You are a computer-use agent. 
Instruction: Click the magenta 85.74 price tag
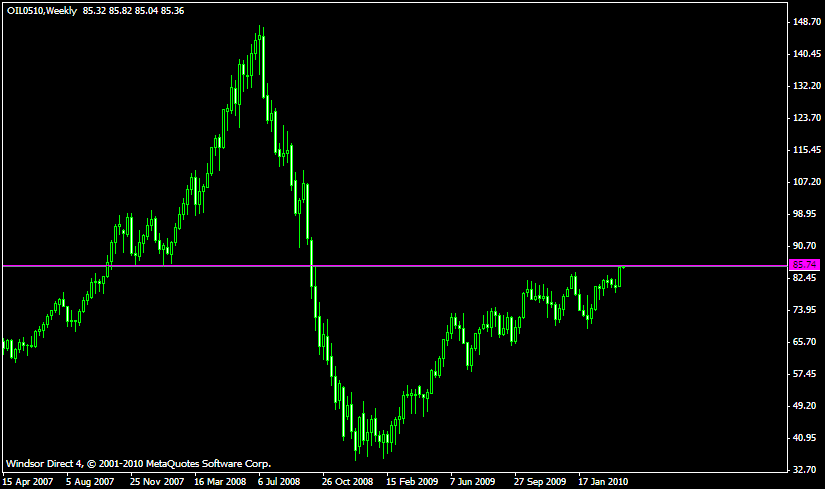coord(803,265)
